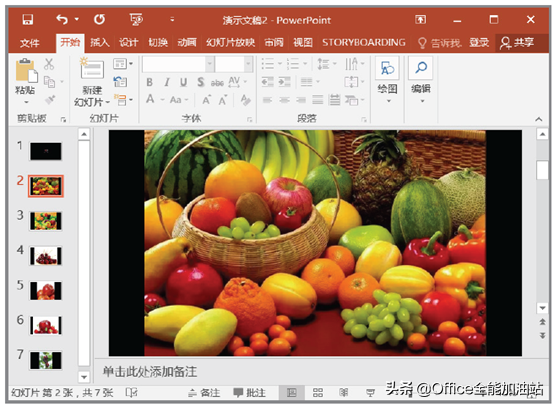This screenshot has width=554, height=407.
Task: Open the STORYBOARDING tab
Action: tap(364, 43)
